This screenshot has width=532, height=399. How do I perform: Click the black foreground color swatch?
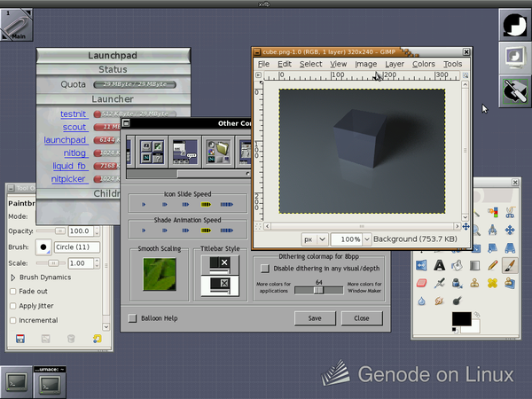click(x=461, y=319)
